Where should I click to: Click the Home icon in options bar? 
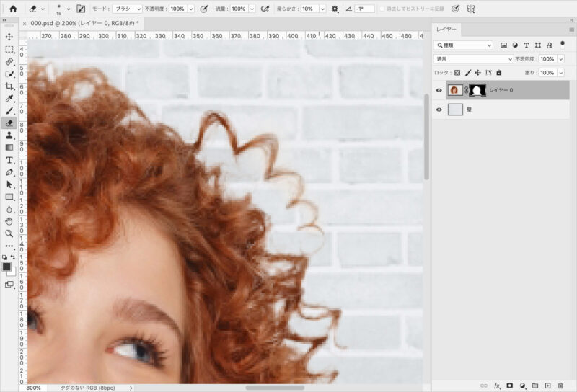pos(13,9)
